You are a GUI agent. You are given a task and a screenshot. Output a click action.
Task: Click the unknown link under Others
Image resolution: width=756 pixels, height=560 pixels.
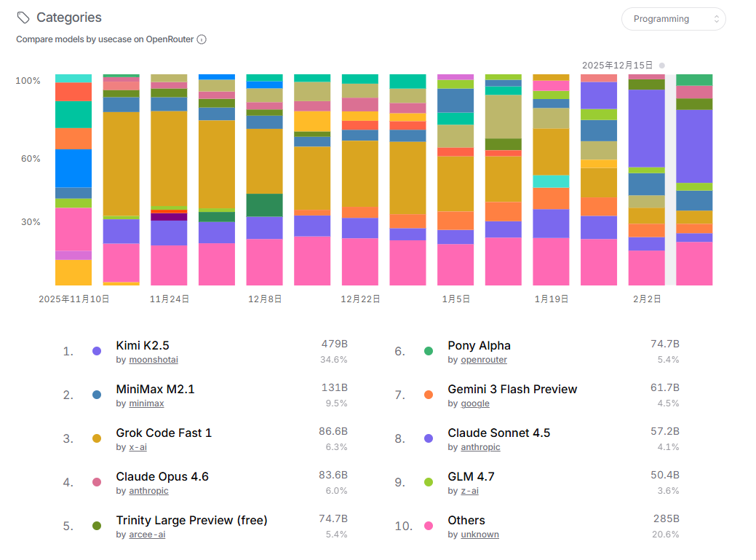coord(480,535)
